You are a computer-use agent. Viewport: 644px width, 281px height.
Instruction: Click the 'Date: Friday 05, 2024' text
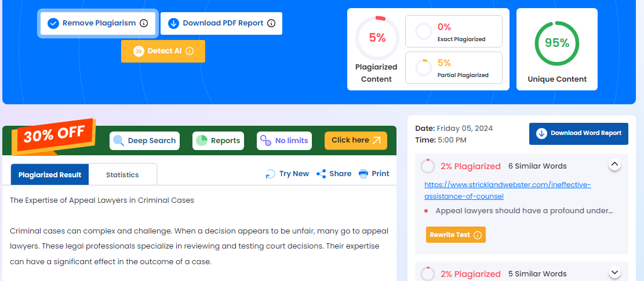coord(454,129)
